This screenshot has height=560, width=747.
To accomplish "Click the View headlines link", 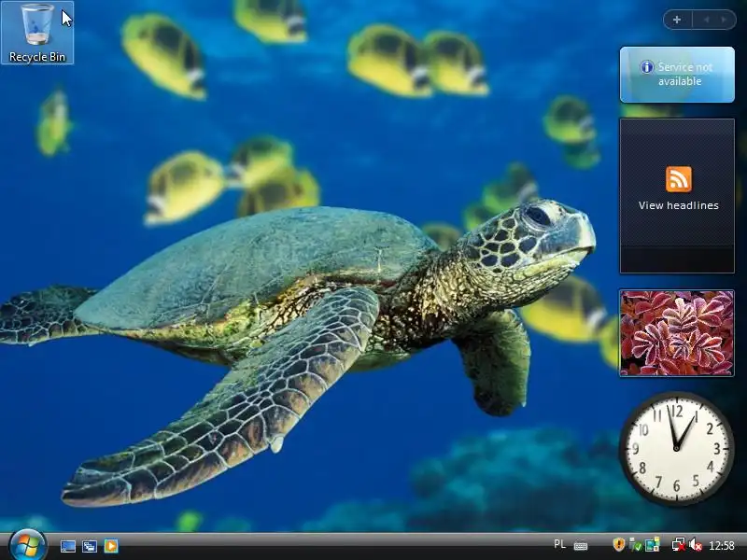I will pos(679,205).
